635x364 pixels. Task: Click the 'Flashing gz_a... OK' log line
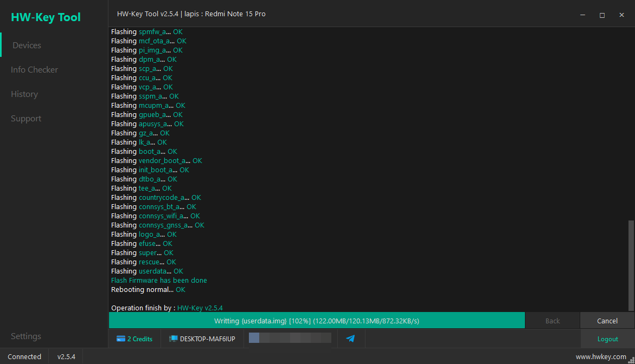coord(140,133)
